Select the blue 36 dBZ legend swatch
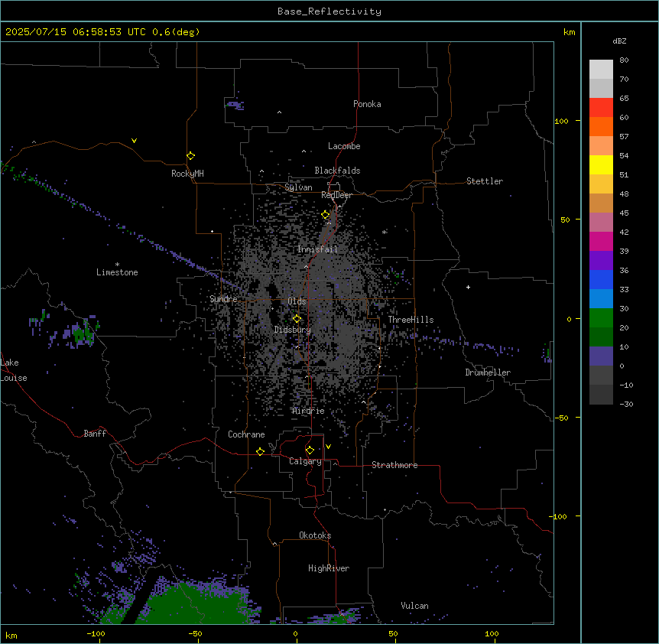The width and height of the screenshot is (659, 644). [601, 279]
